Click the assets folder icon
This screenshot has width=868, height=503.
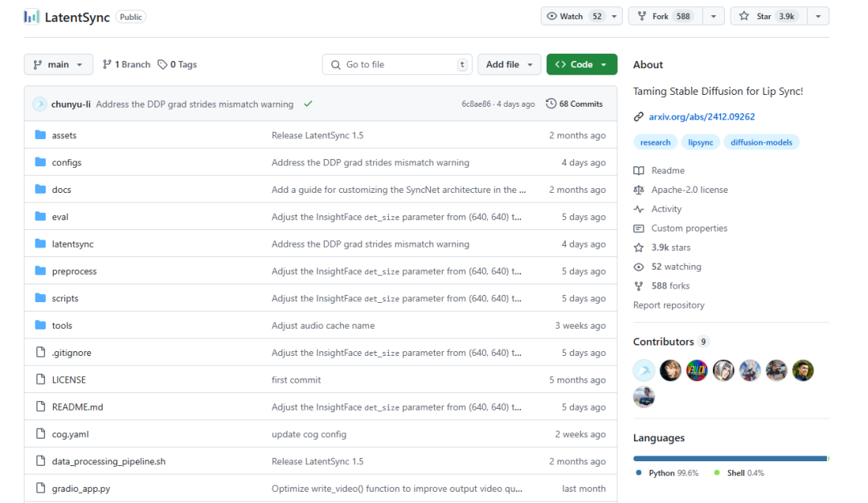pos(40,134)
